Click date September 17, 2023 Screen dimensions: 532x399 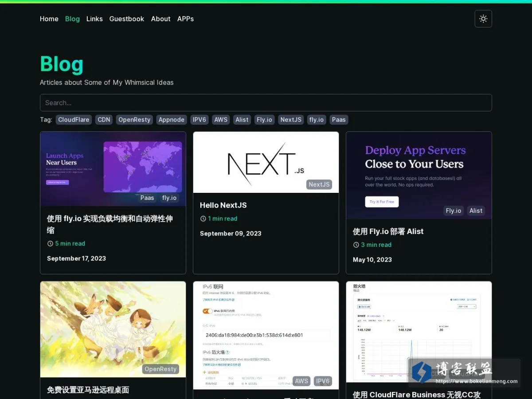[x=76, y=258]
